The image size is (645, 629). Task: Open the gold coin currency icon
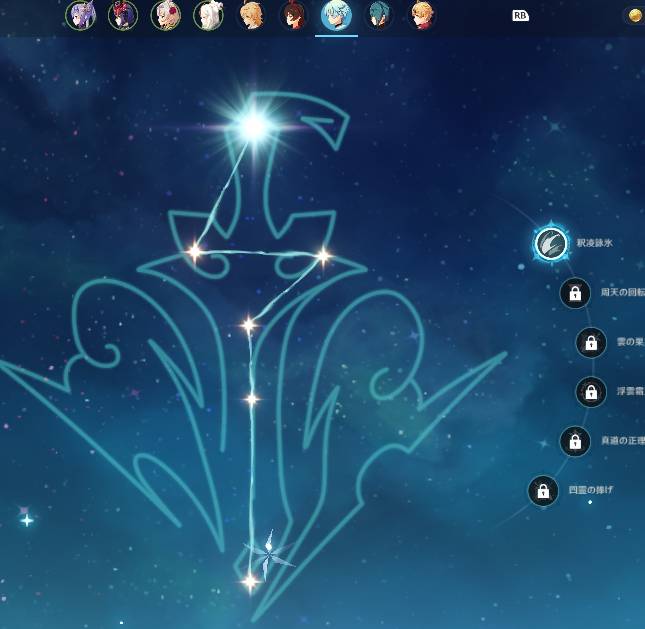637,16
